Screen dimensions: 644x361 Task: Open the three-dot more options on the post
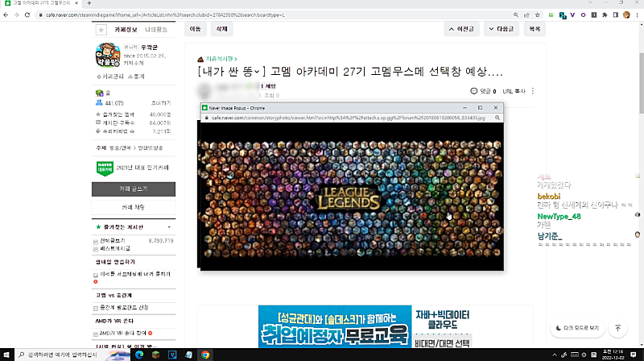(x=533, y=91)
